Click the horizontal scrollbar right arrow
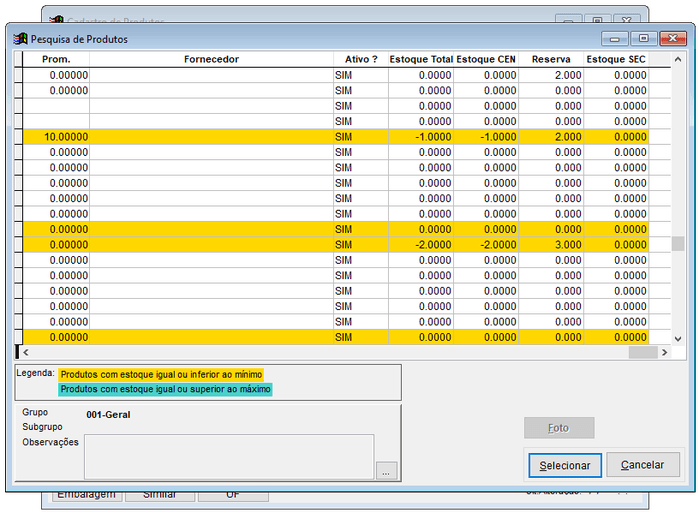This screenshot has width=699, height=513. [665, 352]
